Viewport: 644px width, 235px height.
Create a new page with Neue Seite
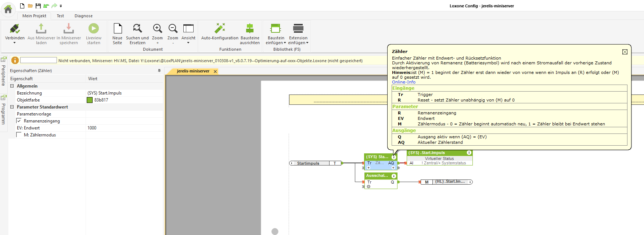[x=118, y=29]
